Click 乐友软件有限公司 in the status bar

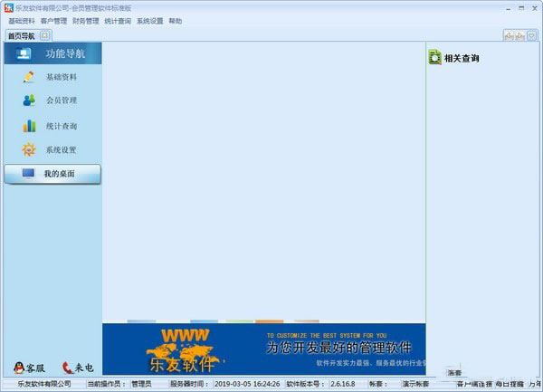tap(44, 384)
